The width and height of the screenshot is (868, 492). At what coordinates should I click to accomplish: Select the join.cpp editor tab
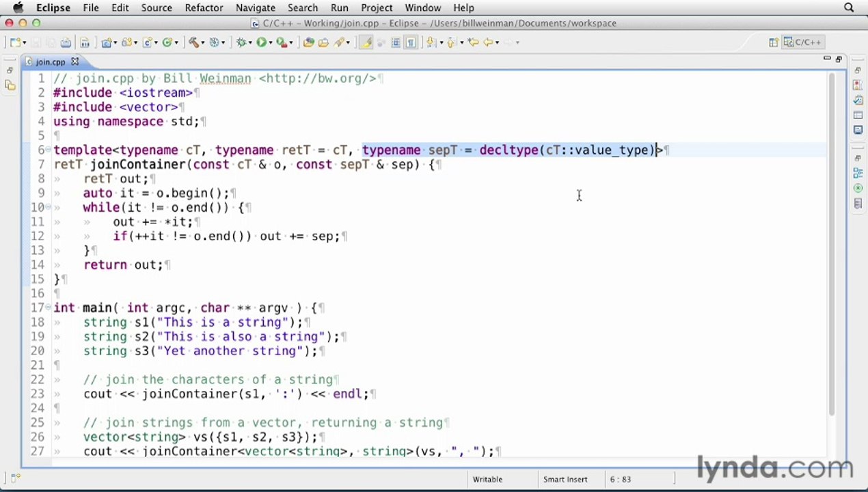coord(51,61)
